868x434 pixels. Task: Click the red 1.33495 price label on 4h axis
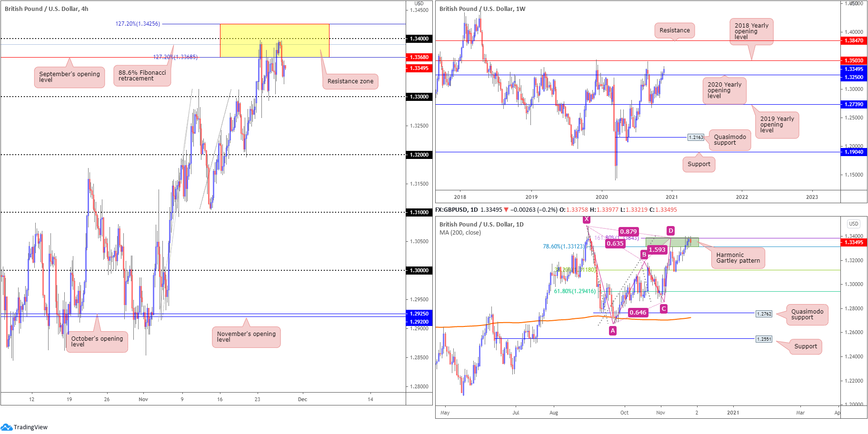(419, 68)
